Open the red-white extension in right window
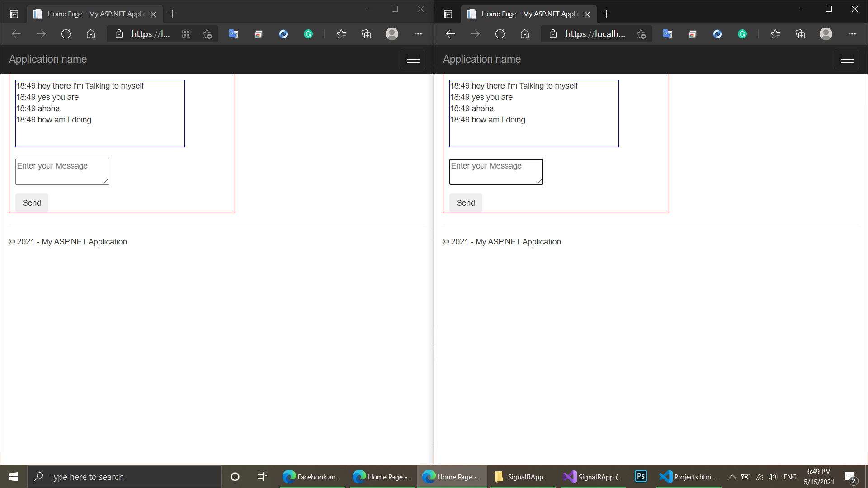868x488 pixels. 693,34
